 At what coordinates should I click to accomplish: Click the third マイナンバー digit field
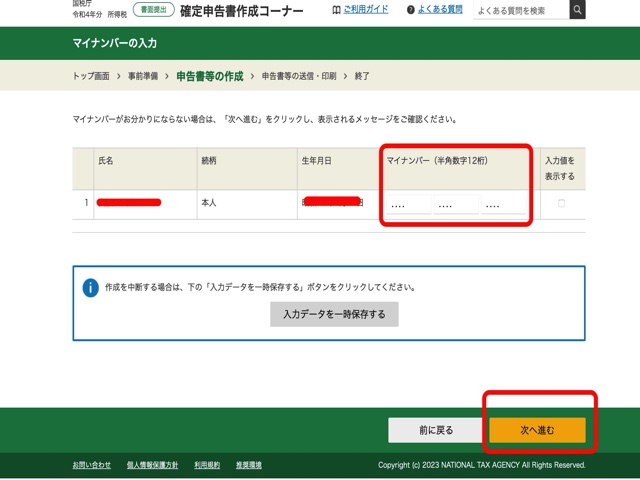pos(503,204)
